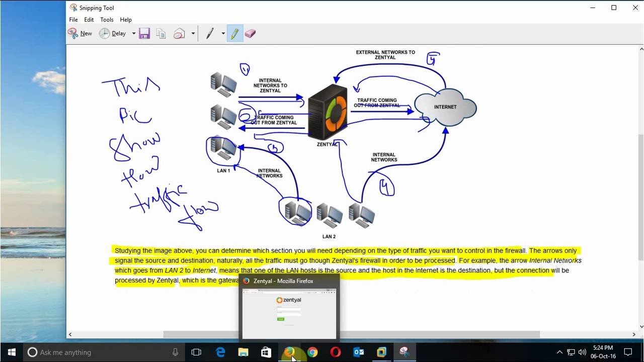Open the clock showing 5:24 PM
This screenshot has width=644, height=362.
pos(604,352)
